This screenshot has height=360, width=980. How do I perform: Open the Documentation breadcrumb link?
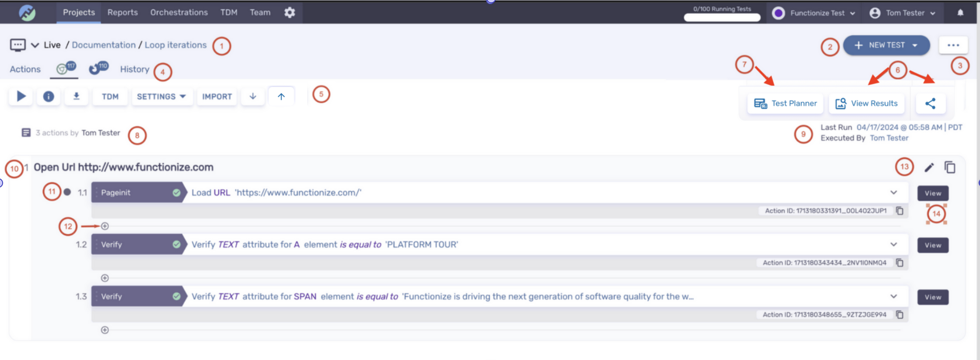tap(104, 45)
